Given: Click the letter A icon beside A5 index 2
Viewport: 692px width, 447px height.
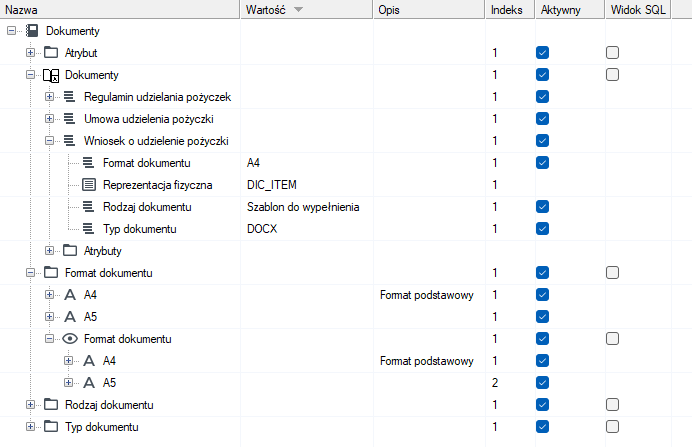Looking at the screenshot, I should 89,383.
